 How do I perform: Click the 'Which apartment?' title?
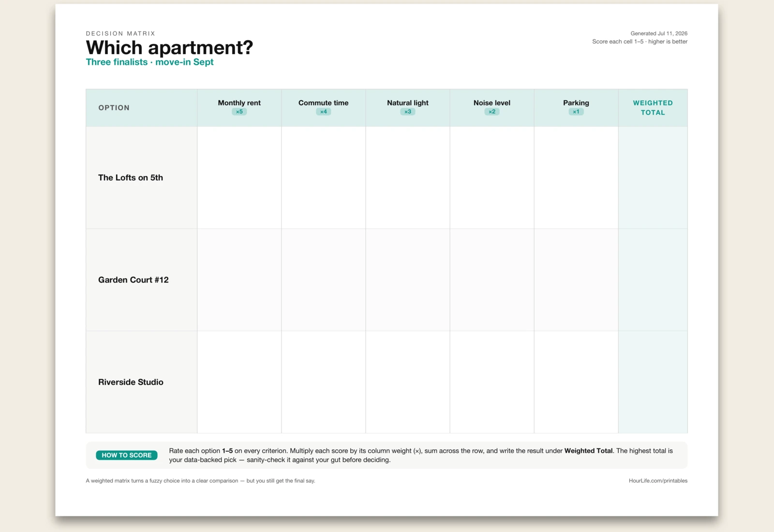(169, 47)
